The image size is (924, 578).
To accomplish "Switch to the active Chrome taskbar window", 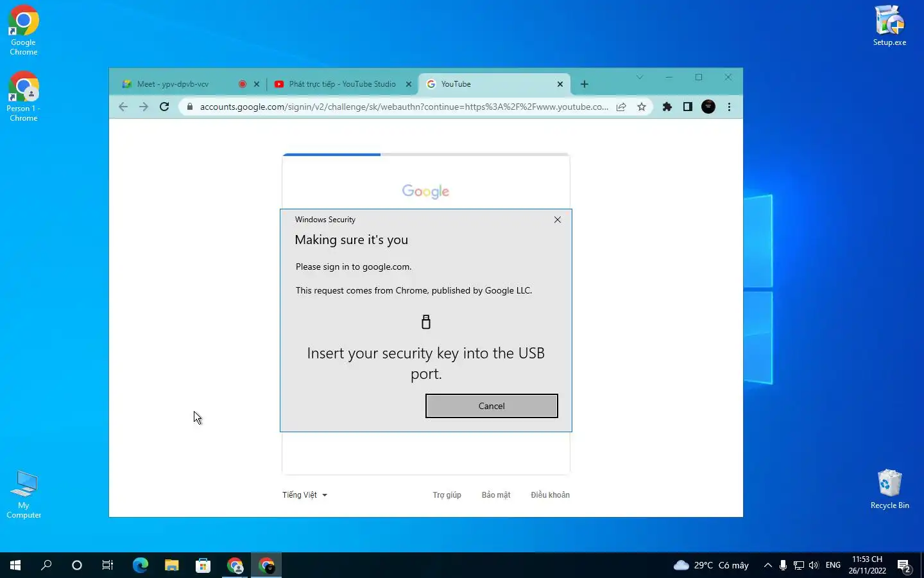I will click(266, 565).
